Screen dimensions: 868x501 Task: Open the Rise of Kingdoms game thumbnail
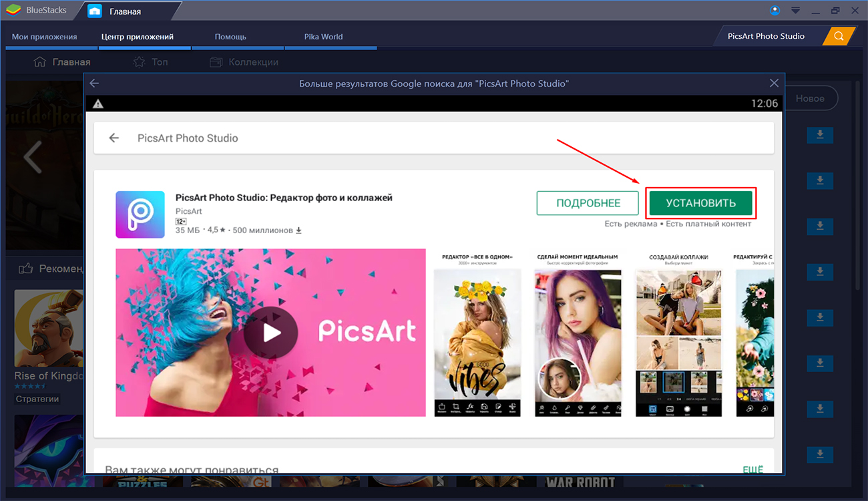point(49,327)
